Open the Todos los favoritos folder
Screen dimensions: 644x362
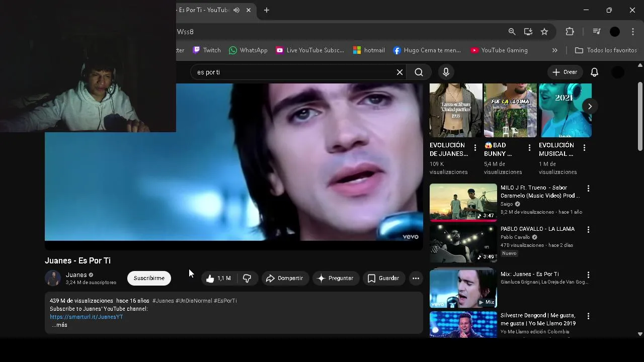[x=606, y=50]
